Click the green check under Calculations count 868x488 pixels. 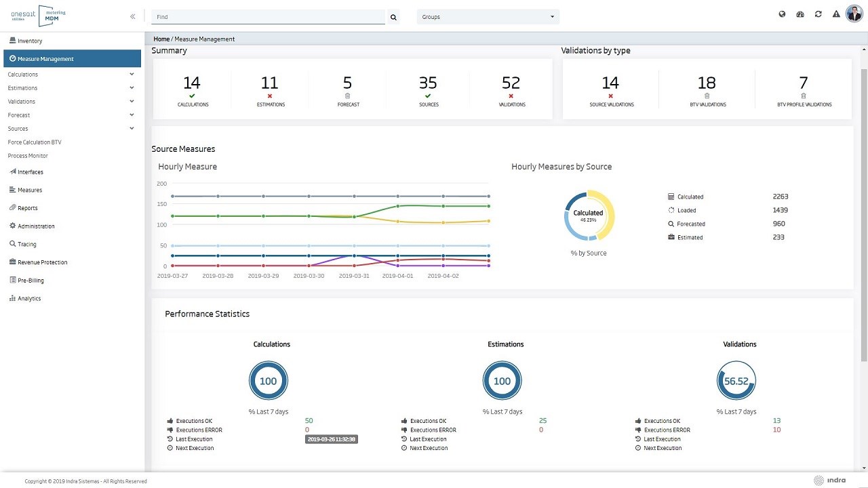click(192, 96)
